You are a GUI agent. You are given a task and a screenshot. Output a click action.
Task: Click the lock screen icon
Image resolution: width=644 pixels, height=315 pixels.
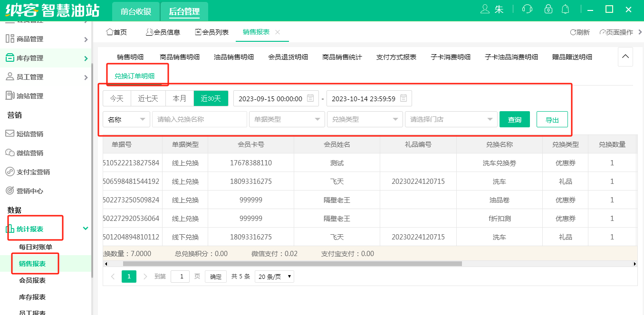coord(548,10)
